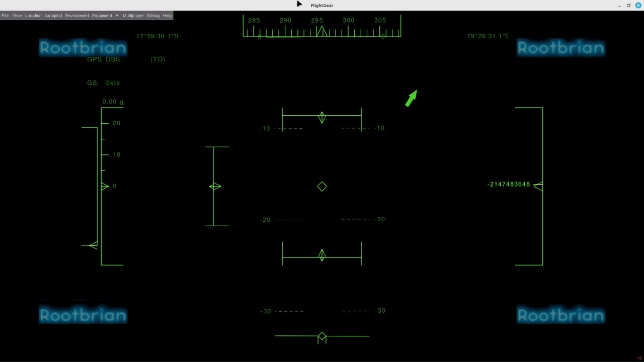
Task: Click the speed ladder 0 pointer
Action: [105, 186]
